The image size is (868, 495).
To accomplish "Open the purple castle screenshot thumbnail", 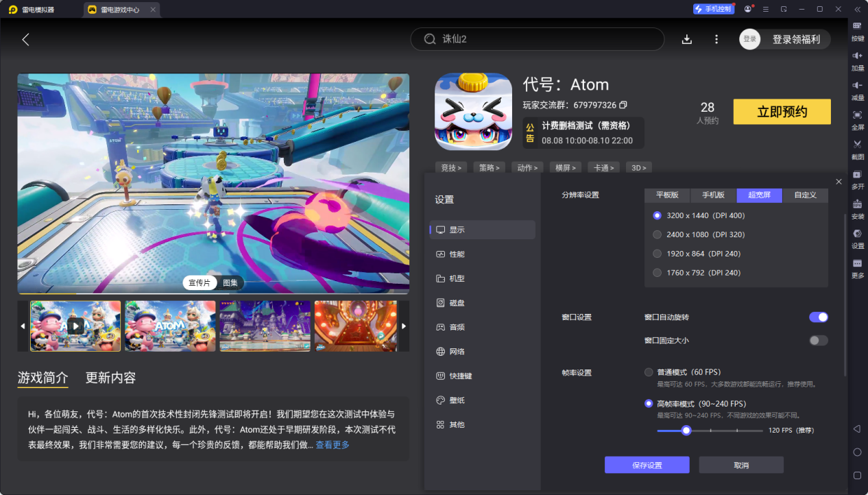I will pyautogui.click(x=265, y=326).
